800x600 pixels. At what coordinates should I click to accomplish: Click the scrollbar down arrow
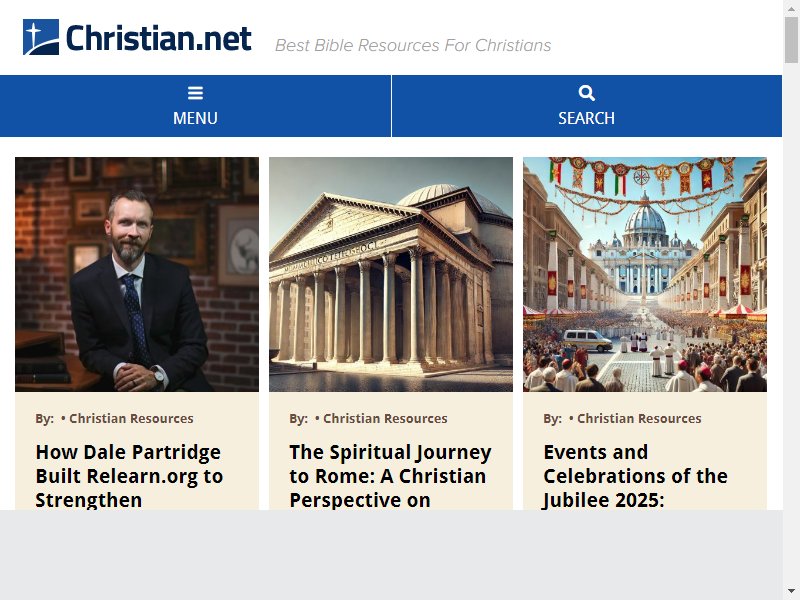[x=791, y=591]
